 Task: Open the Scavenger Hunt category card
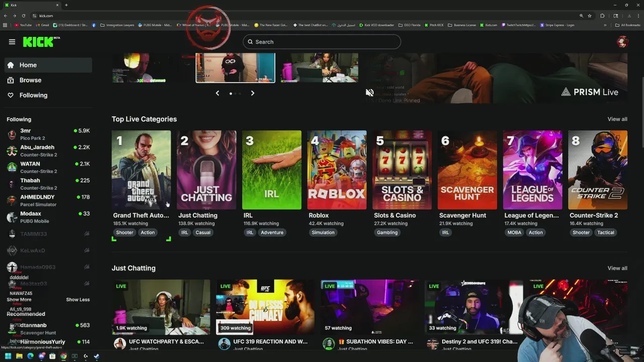coord(467,170)
